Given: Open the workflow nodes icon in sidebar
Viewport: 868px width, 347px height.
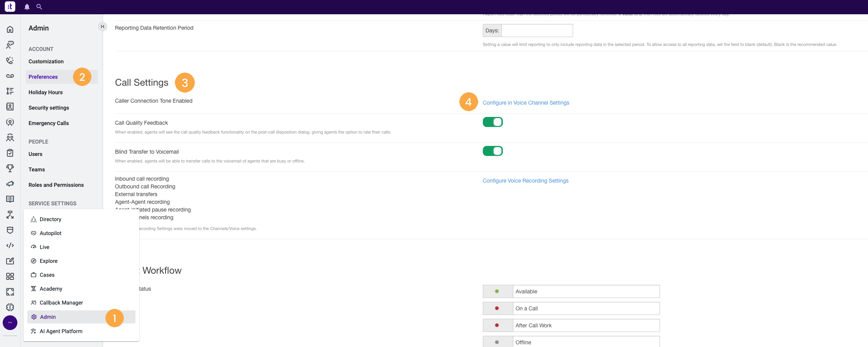Looking at the screenshot, I should pyautogui.click(x=10, y=215).
